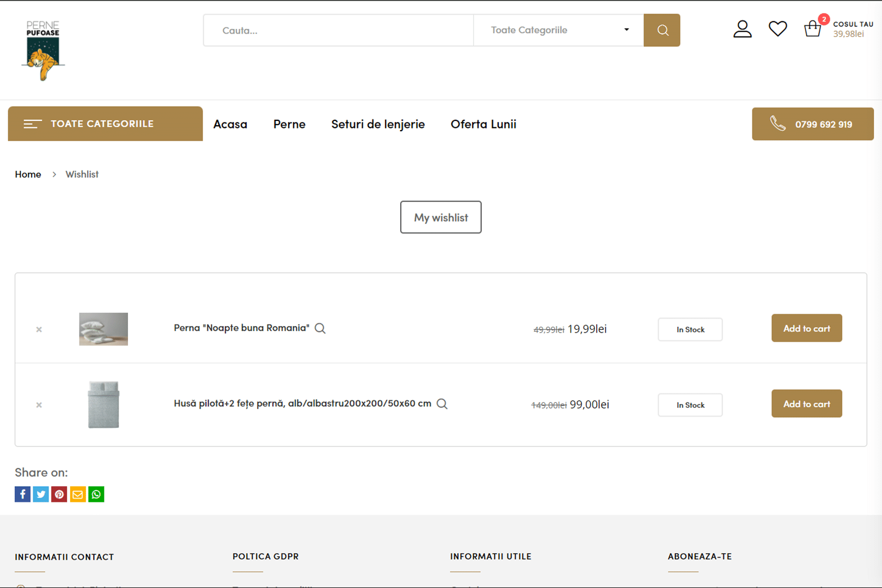Click the search magnifier button
This screenshot has width=882, height=588.
coord(661,30)
